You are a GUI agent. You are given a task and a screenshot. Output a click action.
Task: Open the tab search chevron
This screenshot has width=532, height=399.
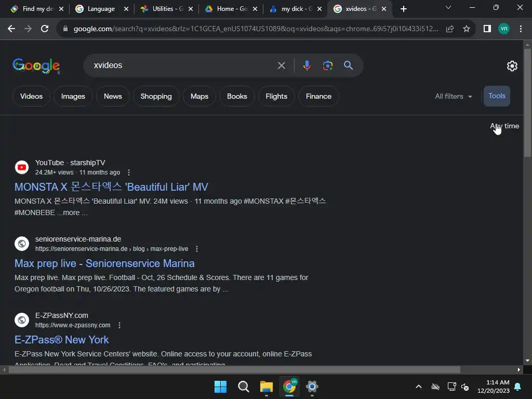coord(448,7)
